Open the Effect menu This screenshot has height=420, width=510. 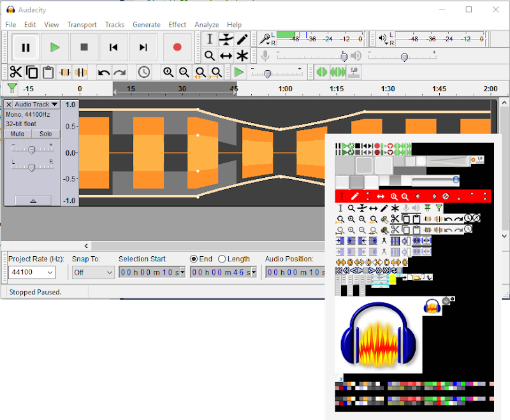[x=177, y=25]
